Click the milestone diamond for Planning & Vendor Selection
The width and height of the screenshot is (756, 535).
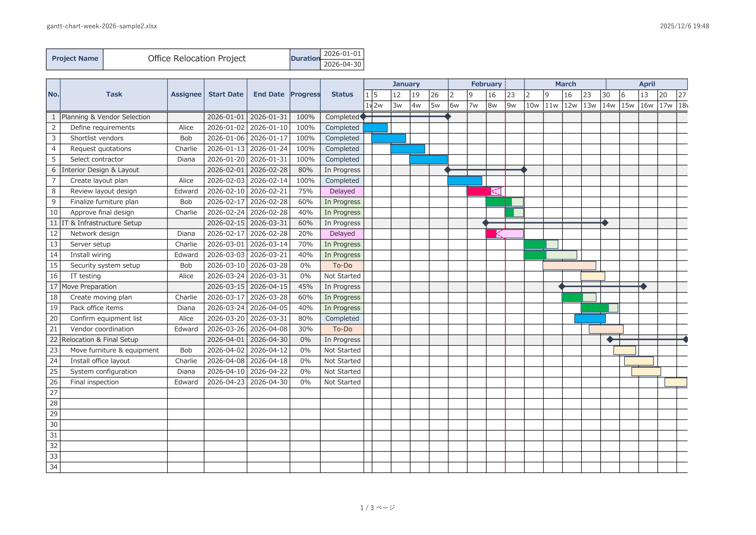[363, 116]
